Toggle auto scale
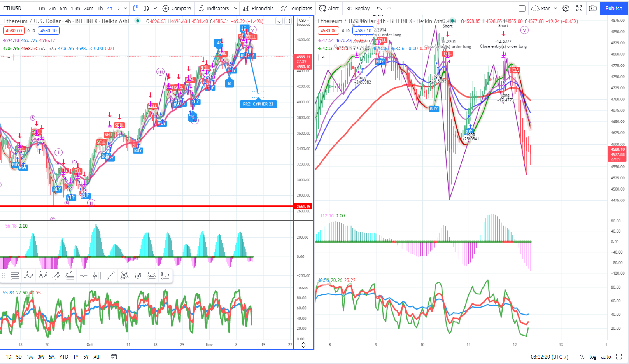 (606, 357)
